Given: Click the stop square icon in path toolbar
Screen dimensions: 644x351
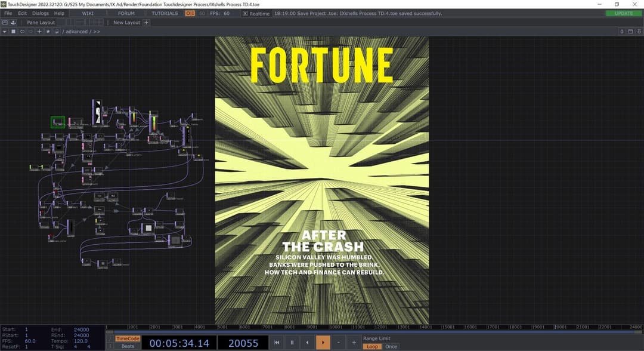Looking at the screenshot, I should pos(13,31).
